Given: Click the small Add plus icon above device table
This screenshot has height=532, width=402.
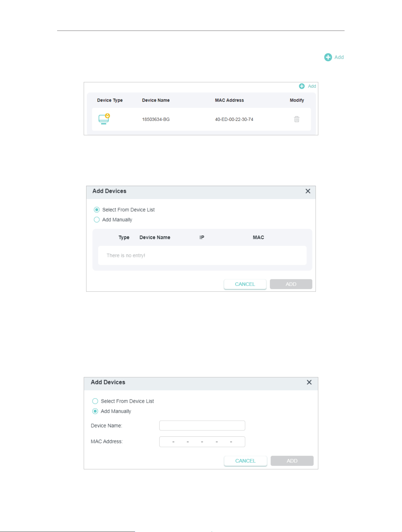Looking at the screenshot, I should pyautogui.click(x=302, y=86).
